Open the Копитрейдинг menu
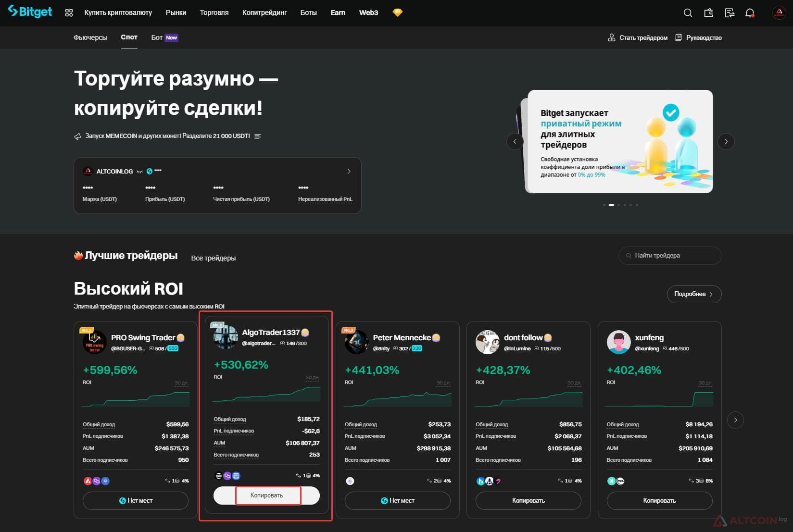 [264, 12]
